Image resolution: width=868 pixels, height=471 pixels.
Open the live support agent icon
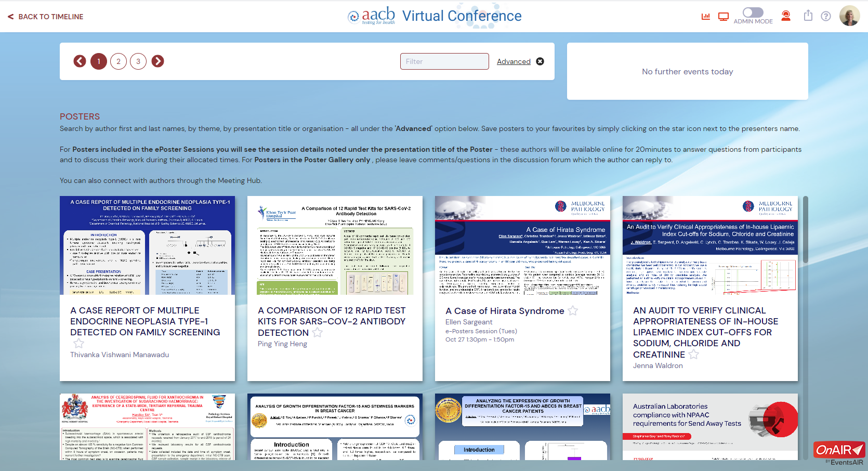[786, 16]
